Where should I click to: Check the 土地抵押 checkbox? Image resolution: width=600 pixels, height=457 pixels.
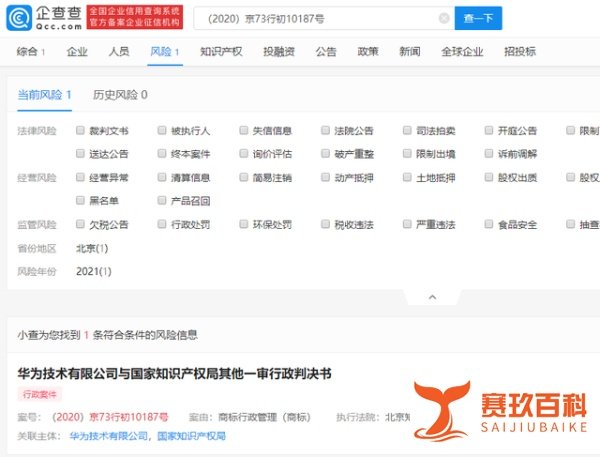pyautogui.click(x=407, y=177)
